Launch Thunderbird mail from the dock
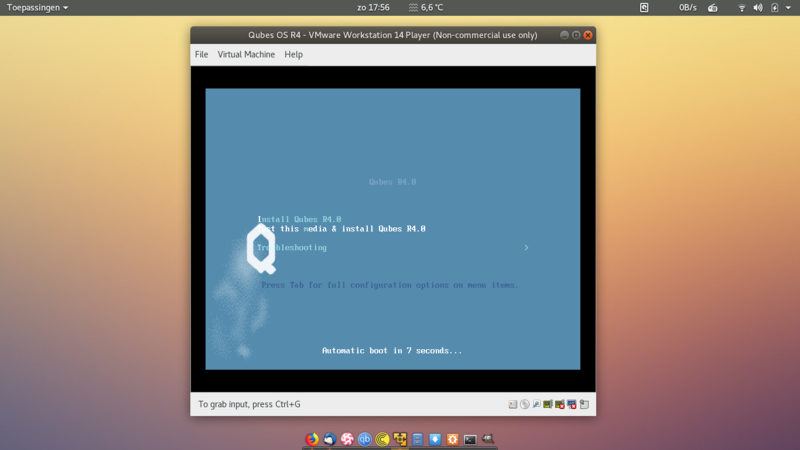The image size is (800, 450). pos(330,439)
